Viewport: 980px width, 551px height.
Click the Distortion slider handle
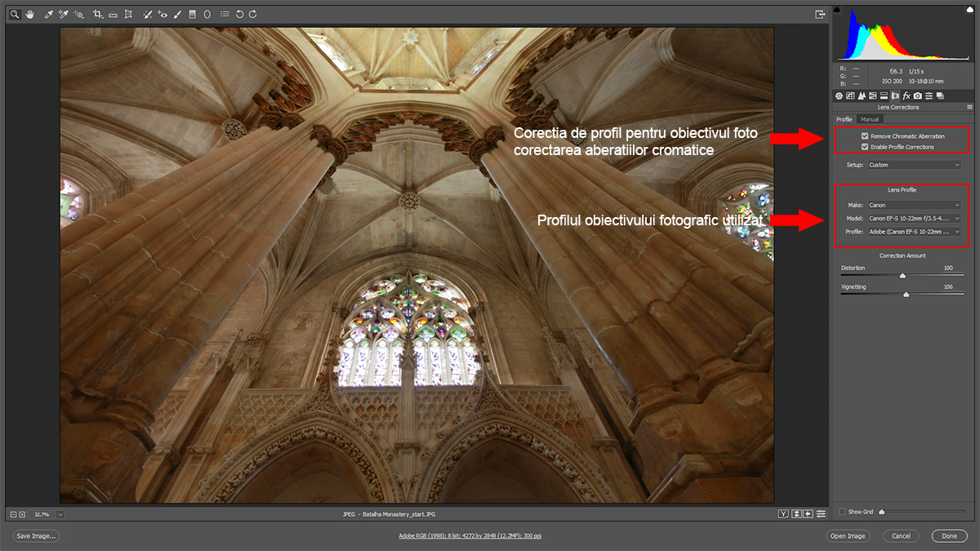[902, 276]
